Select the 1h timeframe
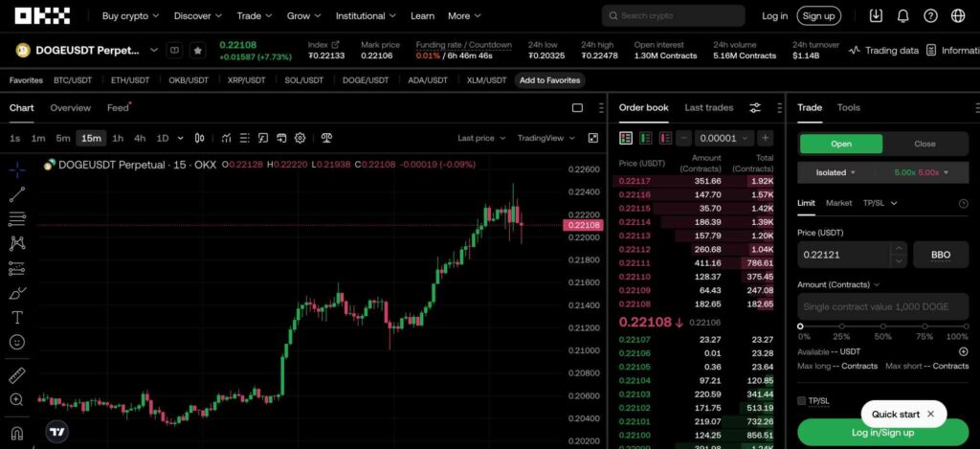 click(x=118, y=138)
